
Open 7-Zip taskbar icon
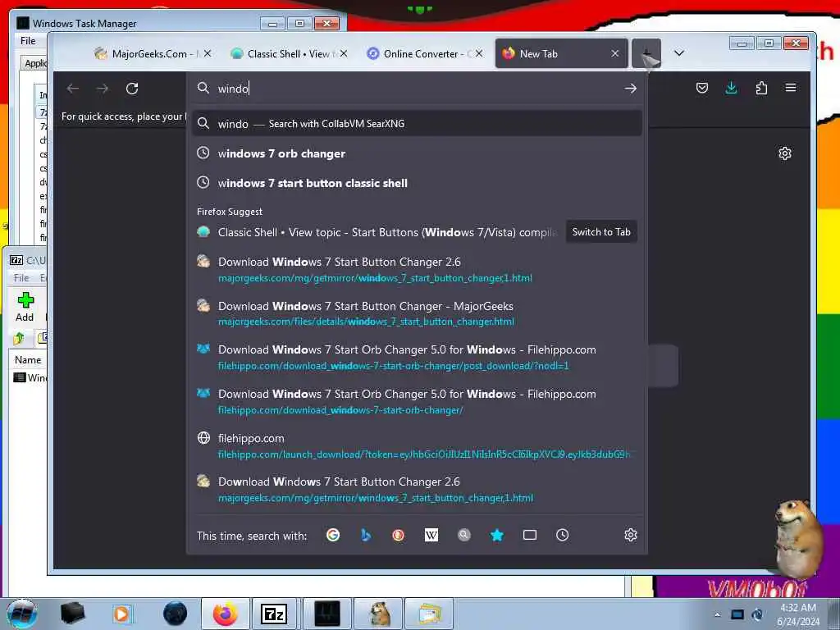tap(274, 614)
